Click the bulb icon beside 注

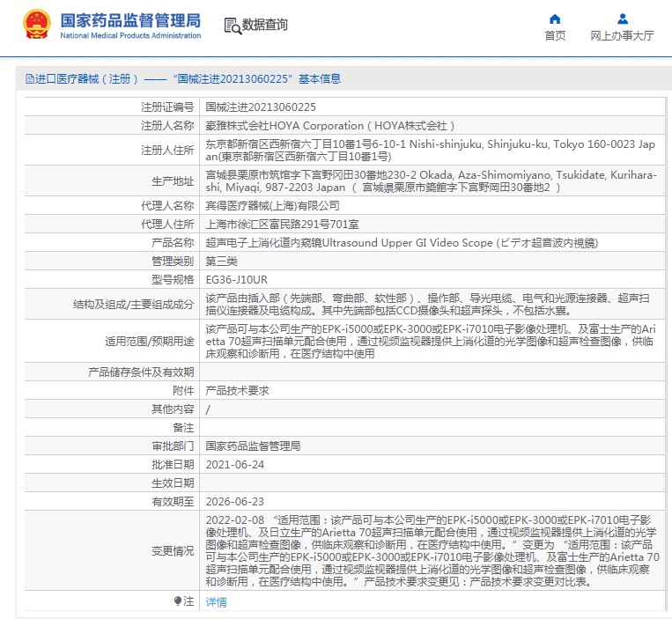[178, 601]
